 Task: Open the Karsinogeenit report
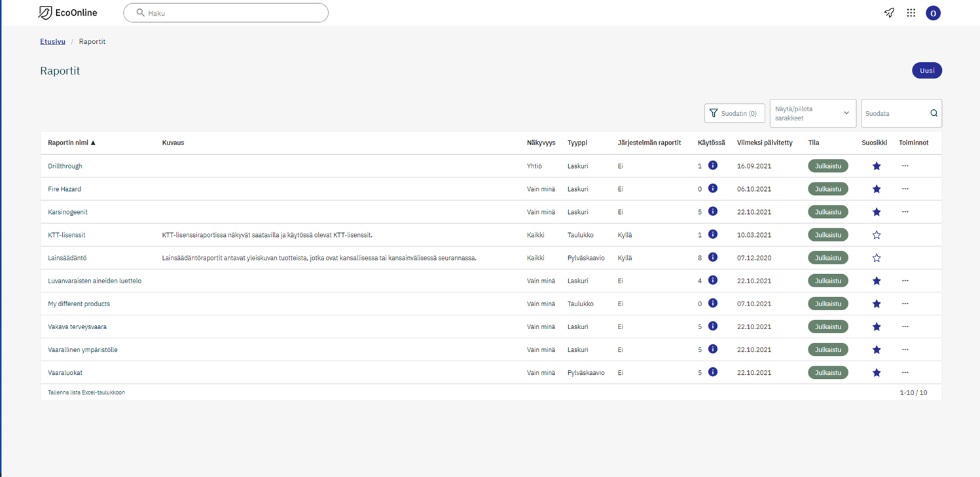(x=67, y=212)
